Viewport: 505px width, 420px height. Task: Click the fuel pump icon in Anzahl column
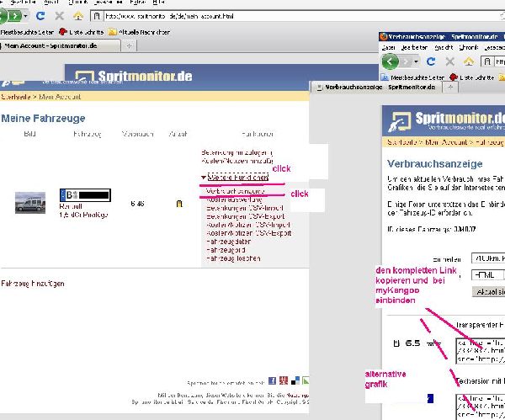tap(179, 204)
